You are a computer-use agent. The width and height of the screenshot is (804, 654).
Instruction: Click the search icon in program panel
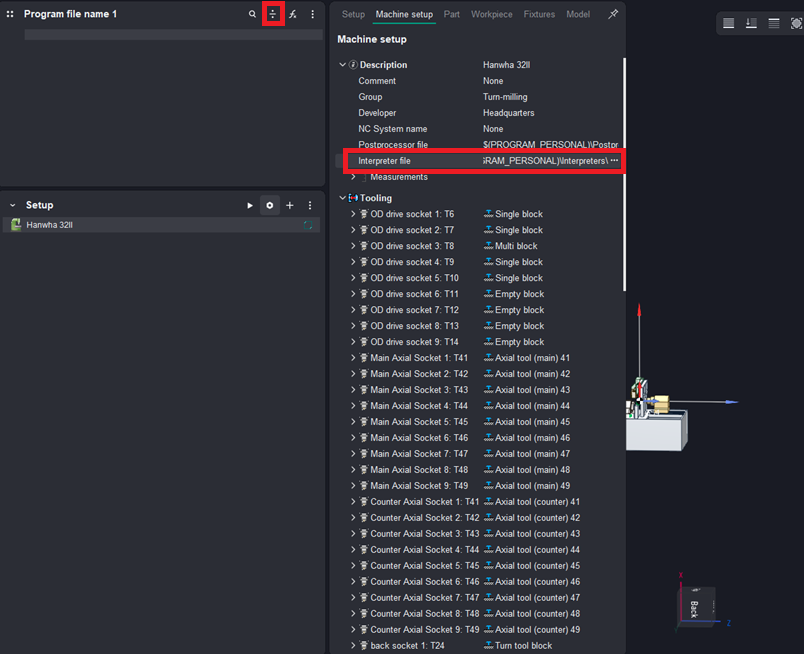click(x=252, y=14)
